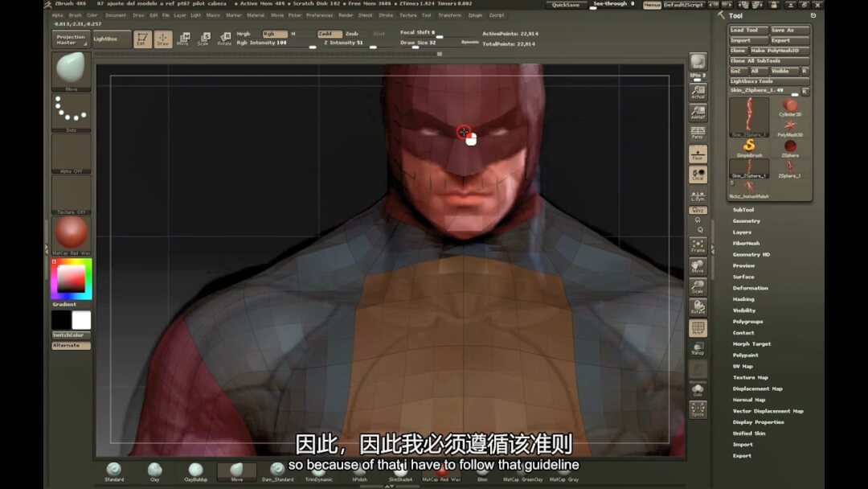
Task: Open the Texture Off selector
Action: [x=72, y=195]
